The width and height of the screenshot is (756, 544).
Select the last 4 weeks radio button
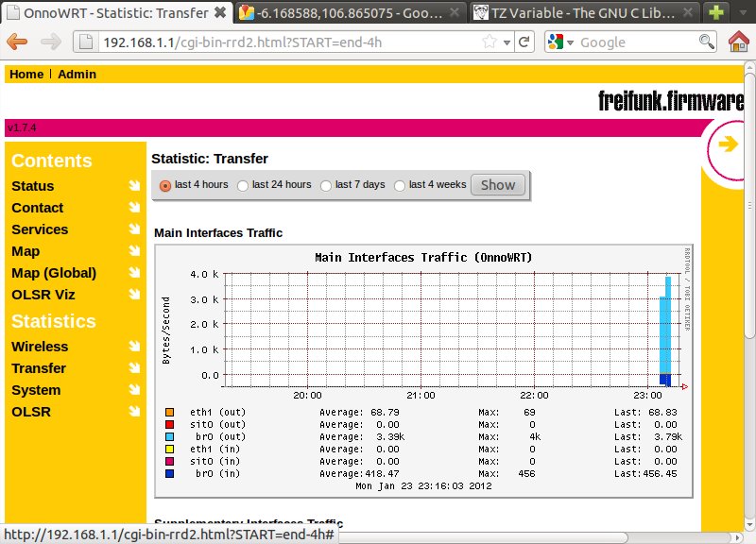[x=400, y=185]
